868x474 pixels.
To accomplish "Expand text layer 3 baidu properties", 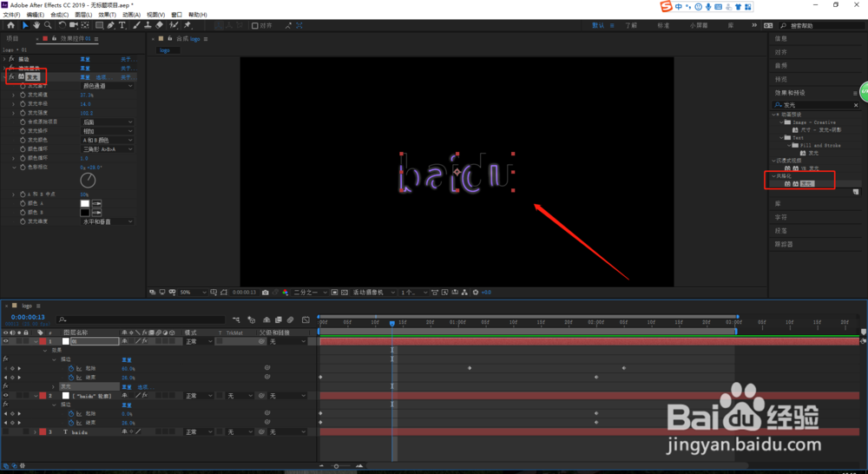I will [x=36, y=432].
